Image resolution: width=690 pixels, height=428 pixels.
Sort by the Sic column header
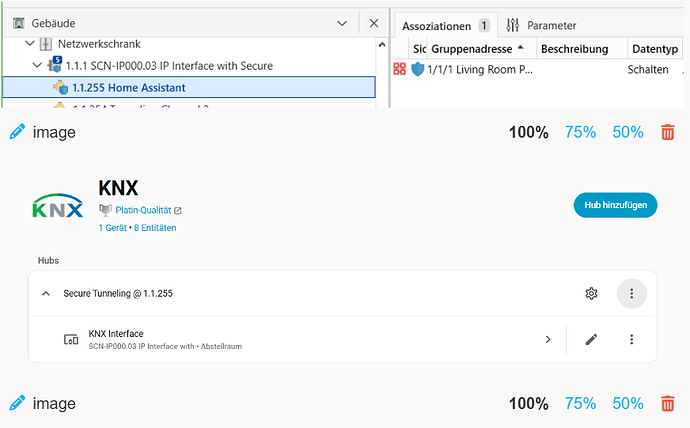coord(419,49)
